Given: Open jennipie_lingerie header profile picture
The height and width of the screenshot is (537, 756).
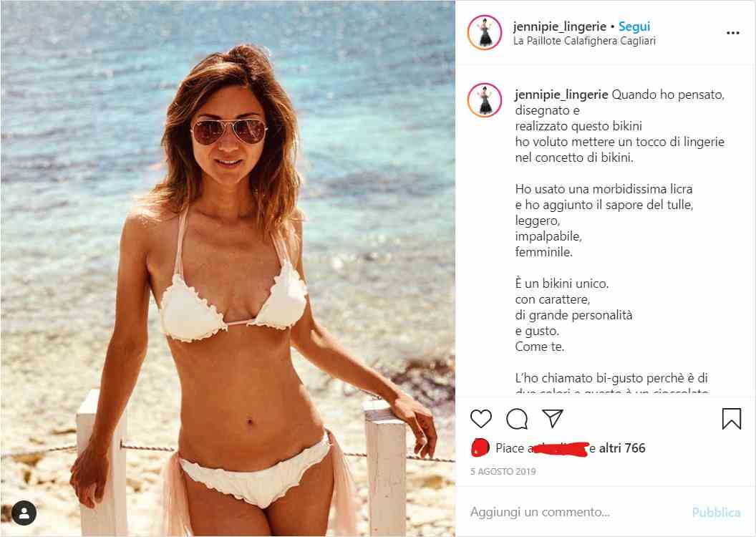Looking at the screenshot, I should pos(485,33).
